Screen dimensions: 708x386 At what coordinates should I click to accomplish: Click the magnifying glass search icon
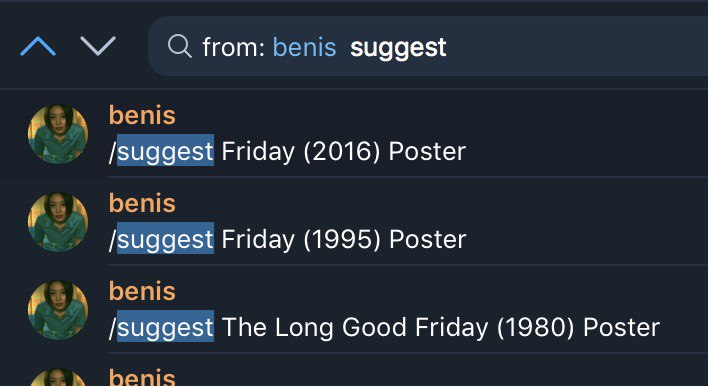click(x=180, y=47)
